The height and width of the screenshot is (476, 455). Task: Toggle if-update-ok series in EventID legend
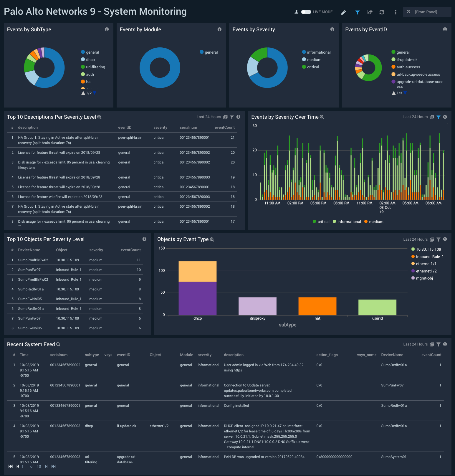(404, 59)
